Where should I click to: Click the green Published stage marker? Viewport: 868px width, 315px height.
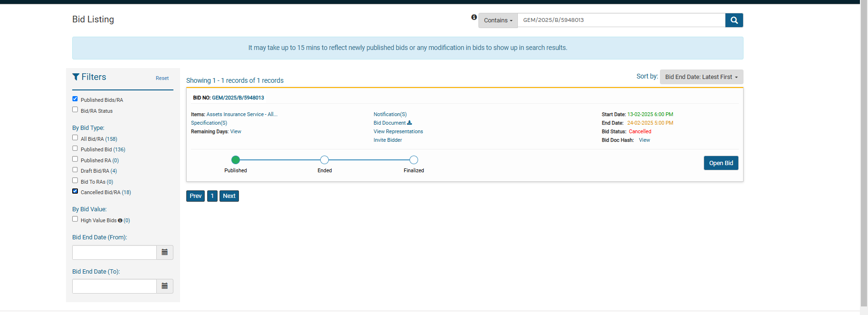click(236, 160)
